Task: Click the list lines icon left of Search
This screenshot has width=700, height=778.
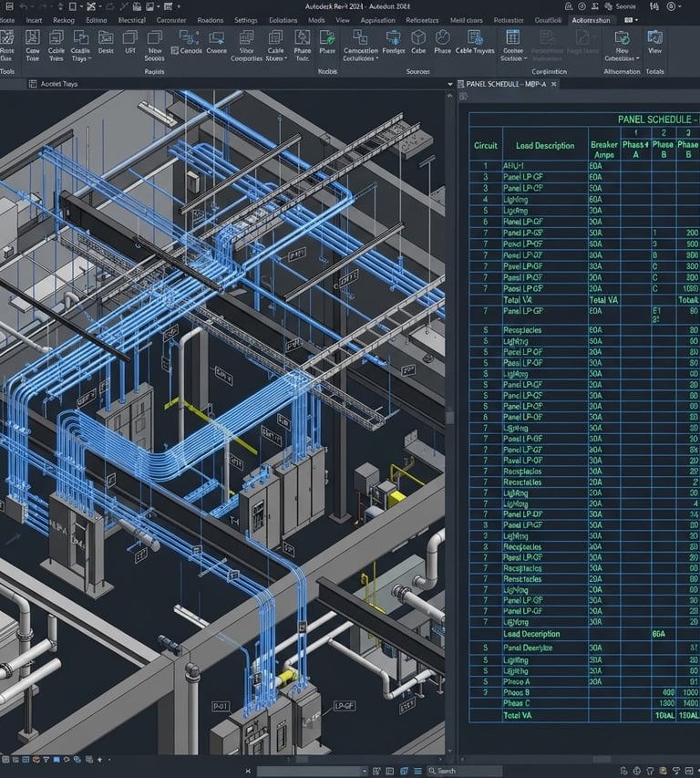Action: 417,771
